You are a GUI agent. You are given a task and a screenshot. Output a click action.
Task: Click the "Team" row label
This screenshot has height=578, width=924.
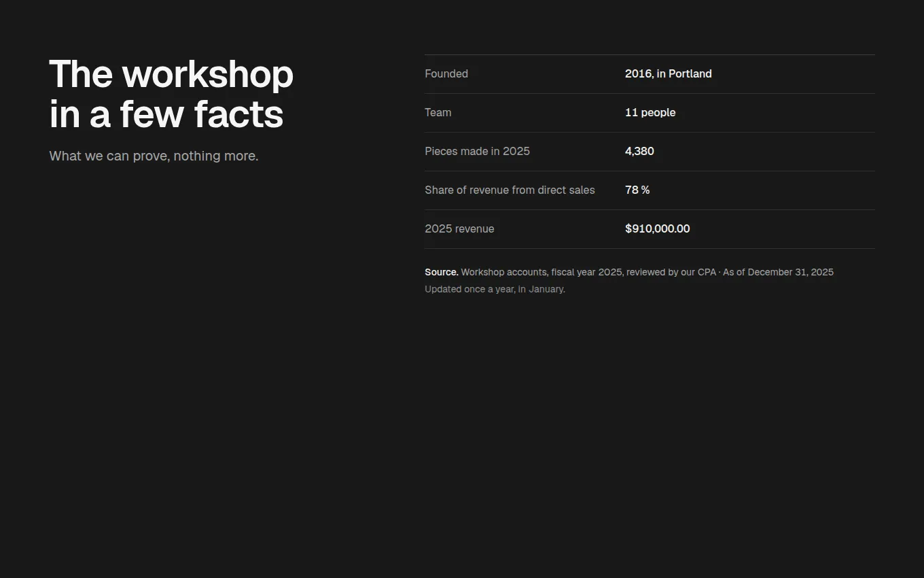(438, 112)
